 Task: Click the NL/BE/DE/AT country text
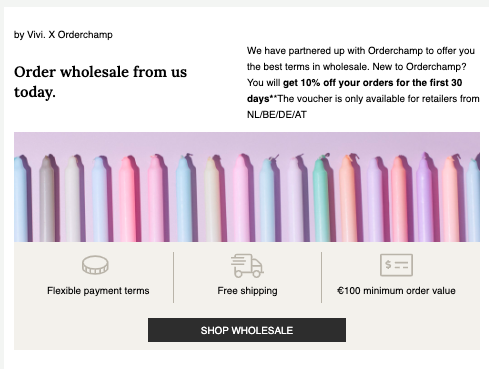click(277, 115)
